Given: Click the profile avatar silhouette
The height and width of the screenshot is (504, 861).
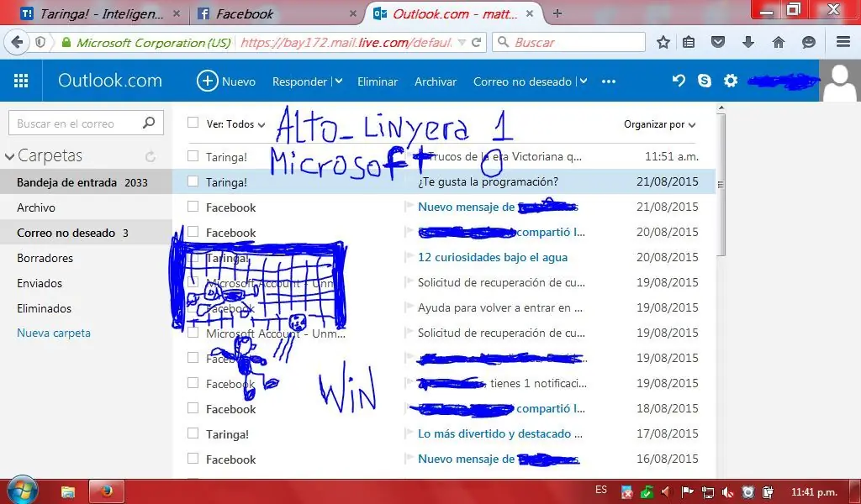Looking at the screenshot, I should point(840,81).
